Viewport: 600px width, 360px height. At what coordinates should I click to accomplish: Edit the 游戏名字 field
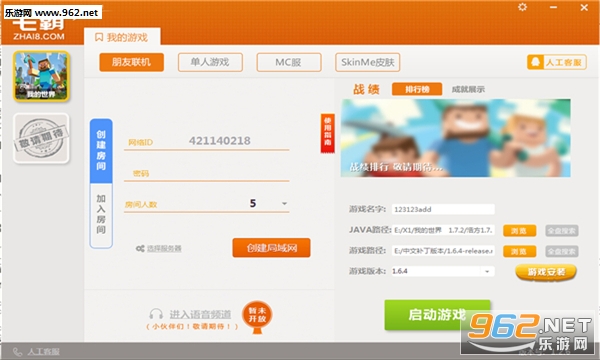[443, 209]
